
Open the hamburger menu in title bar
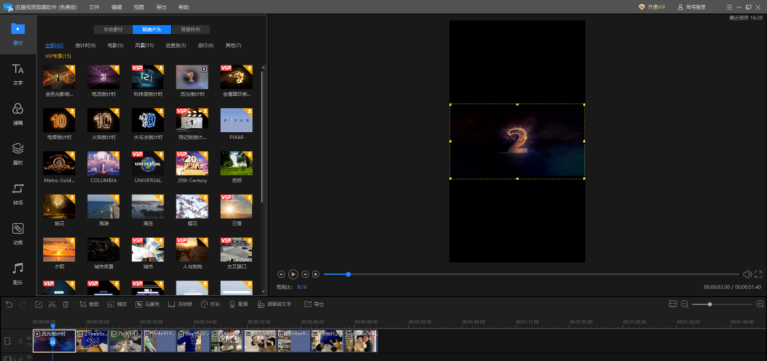click(729, 7)
